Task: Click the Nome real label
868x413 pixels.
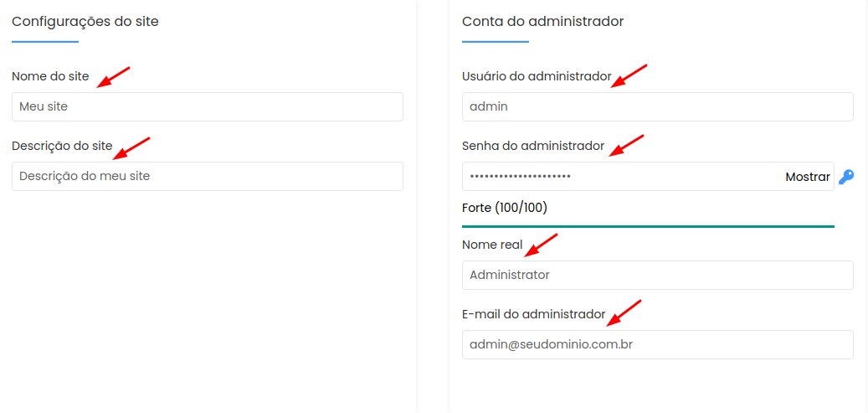Action: [x=492, y=245]
